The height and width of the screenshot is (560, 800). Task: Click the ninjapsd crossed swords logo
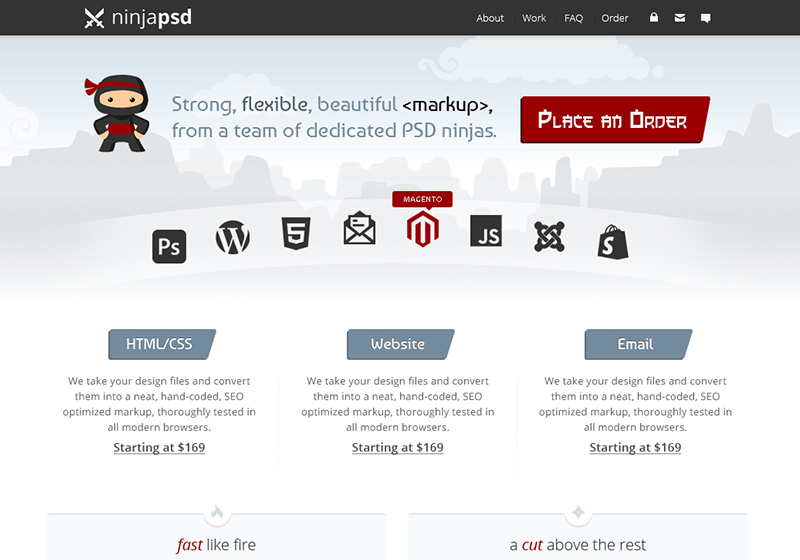pos(94,18)
